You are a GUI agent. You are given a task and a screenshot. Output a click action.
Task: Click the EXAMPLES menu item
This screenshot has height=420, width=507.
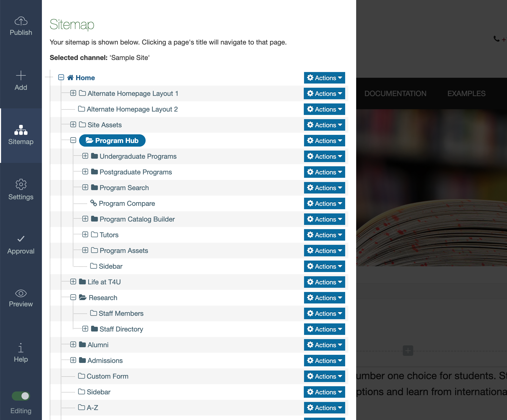pos(466,93)
